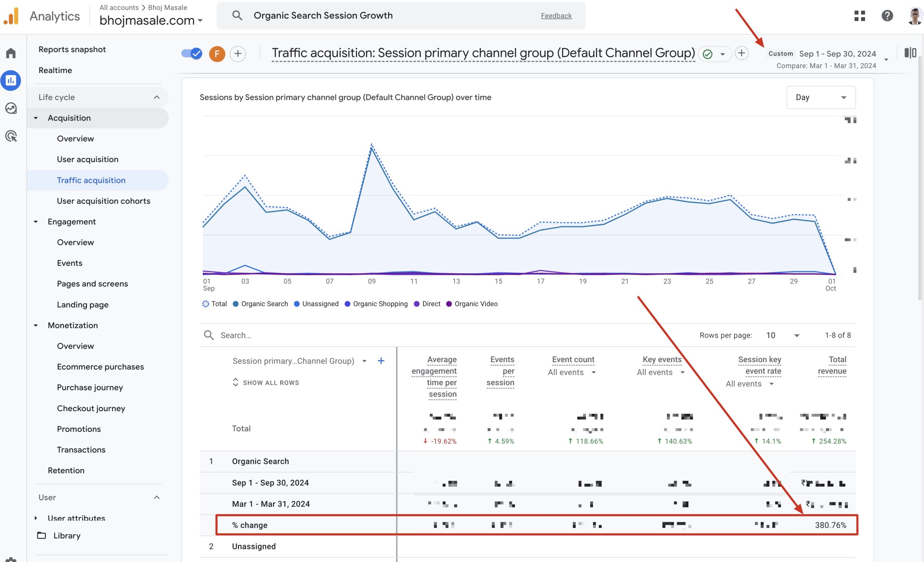Select the Reports bar-chart icon
Viewport: 924px width, 562px height.
[x=11, y=80]
